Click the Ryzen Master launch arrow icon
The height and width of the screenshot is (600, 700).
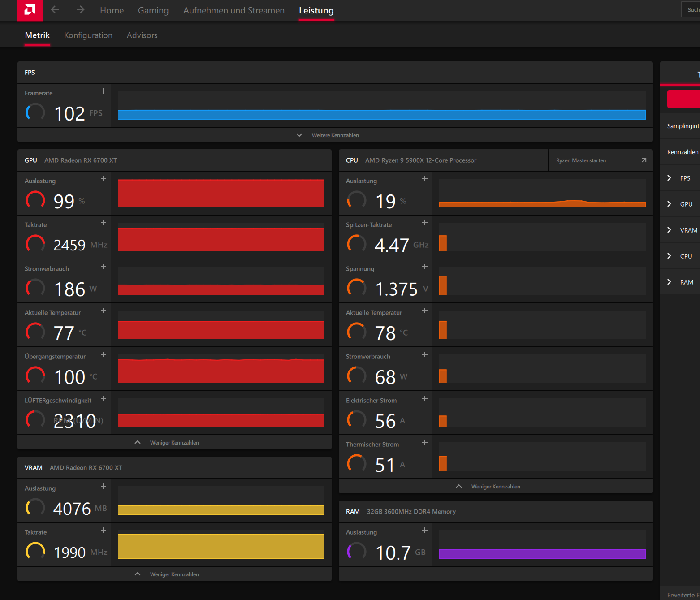click(x=644, y=160)
